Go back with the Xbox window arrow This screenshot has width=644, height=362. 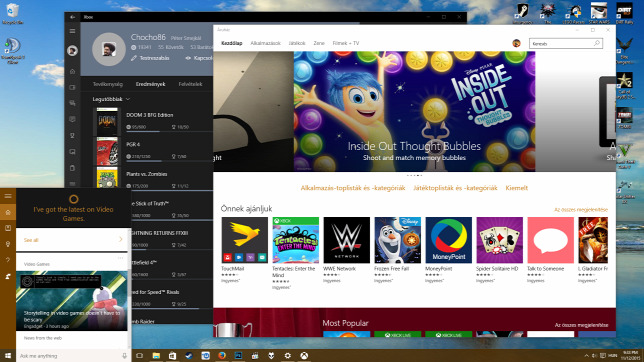[72, 17]
